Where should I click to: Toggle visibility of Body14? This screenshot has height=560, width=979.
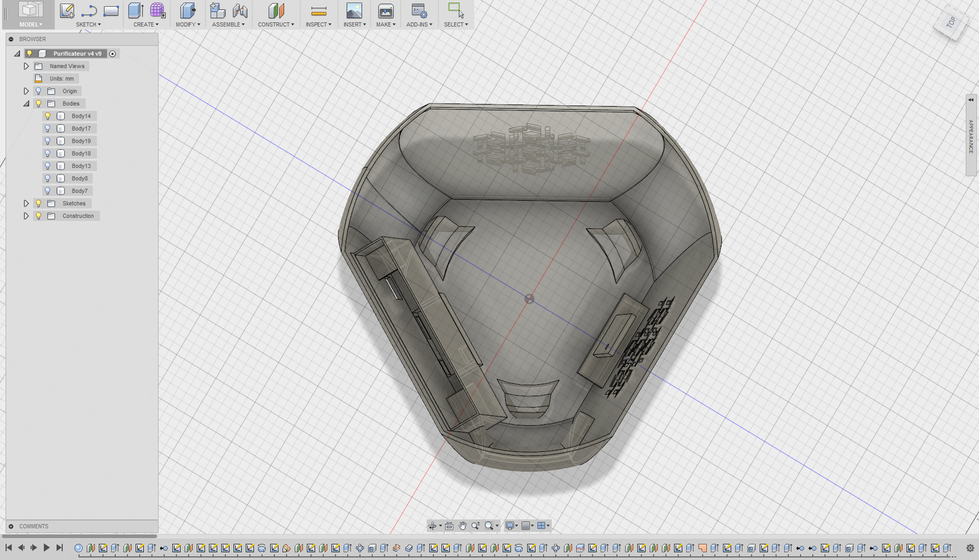(x=48, y=116)
